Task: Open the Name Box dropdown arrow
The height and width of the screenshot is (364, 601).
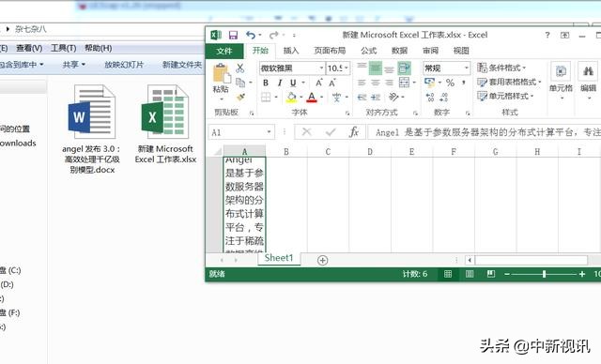Action: pos(270,132)
